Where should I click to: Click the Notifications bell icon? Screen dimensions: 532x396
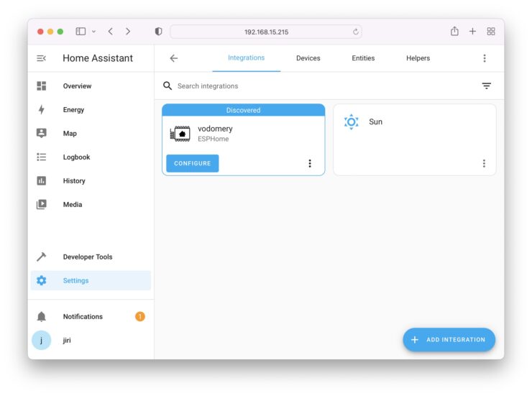pos(42,316)
